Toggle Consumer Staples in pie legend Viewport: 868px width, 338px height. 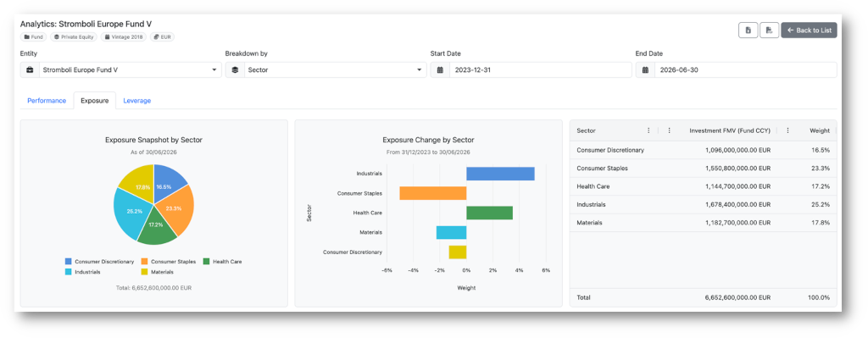pyautogui.click(x=169, y=261)
